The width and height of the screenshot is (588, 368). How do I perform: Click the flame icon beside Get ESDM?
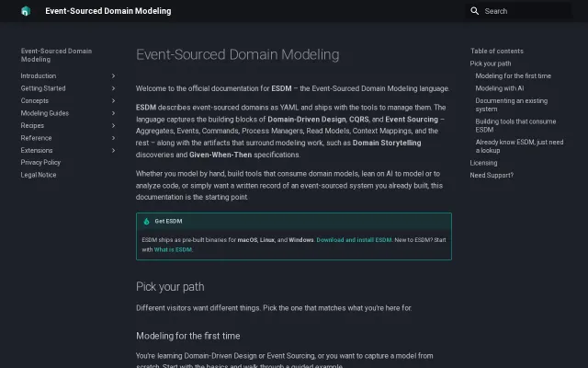[x=147, y=222]
